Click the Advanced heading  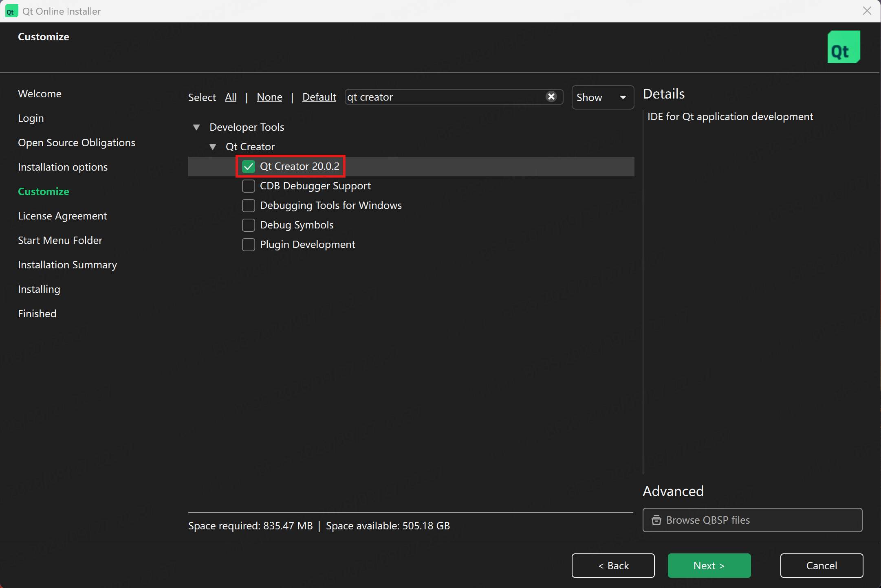pyautogui.click(x=673, y=491)
